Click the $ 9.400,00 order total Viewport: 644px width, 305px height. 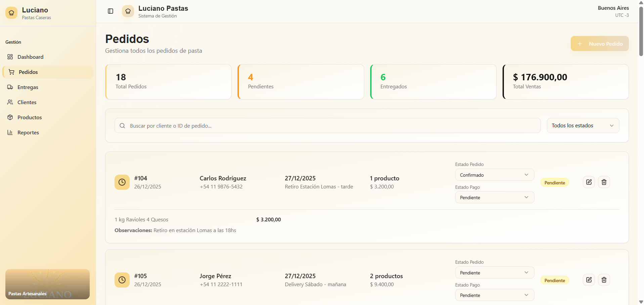(x=382, y=285)
